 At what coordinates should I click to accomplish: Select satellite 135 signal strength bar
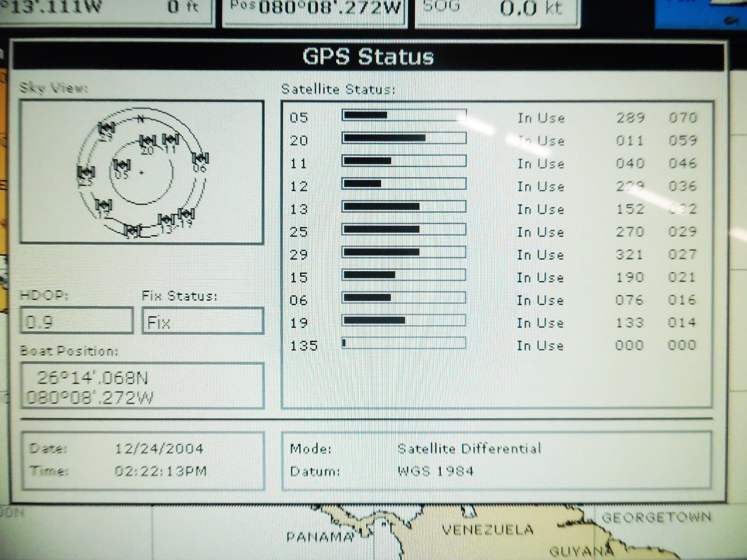pyautogui.click(x=404, y=343)
